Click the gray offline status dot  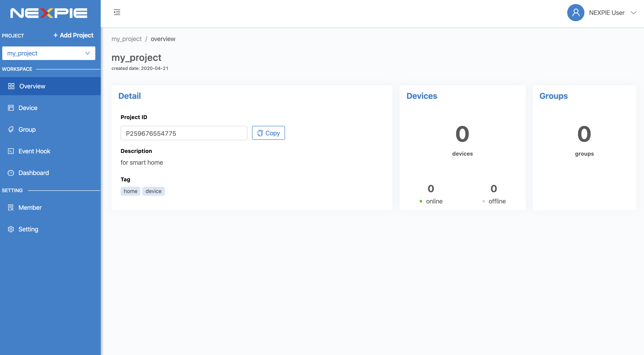click(x=483, y=201)
